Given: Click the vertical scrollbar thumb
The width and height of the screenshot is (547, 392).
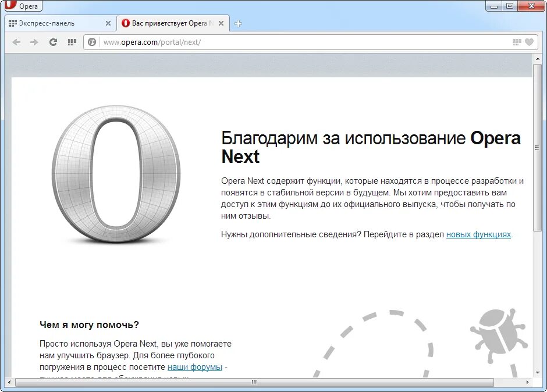Looking at the screenshot, I should [537, 148].
